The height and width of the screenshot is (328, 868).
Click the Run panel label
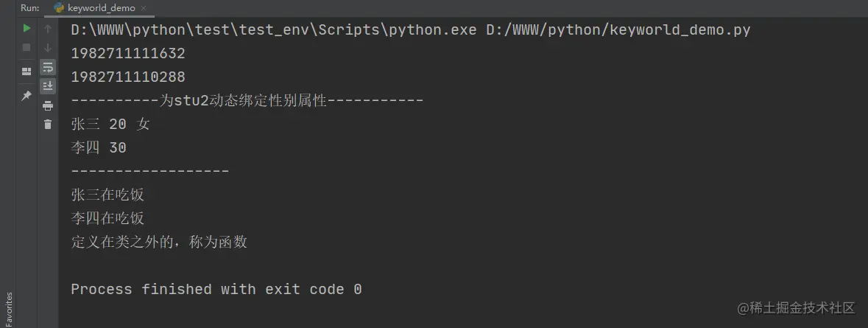pyautogui.click(x=30, y=8)
